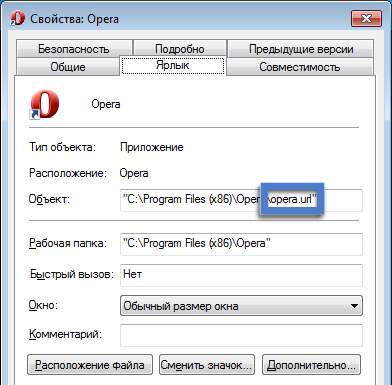The width and height of the screenshot is (392, 385).
Task: Click the Тип объекта label
Action: [x=62, y=147]
